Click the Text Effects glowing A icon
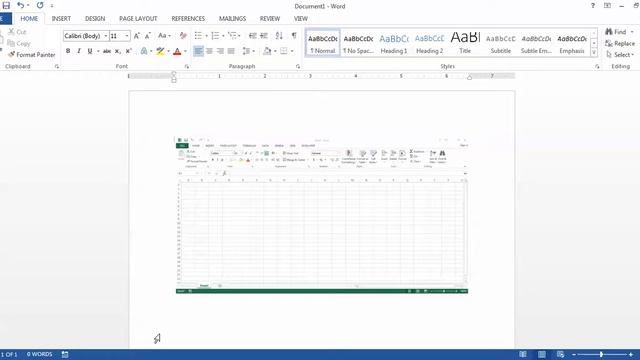640x360 pixels. (x=144, y=51)
